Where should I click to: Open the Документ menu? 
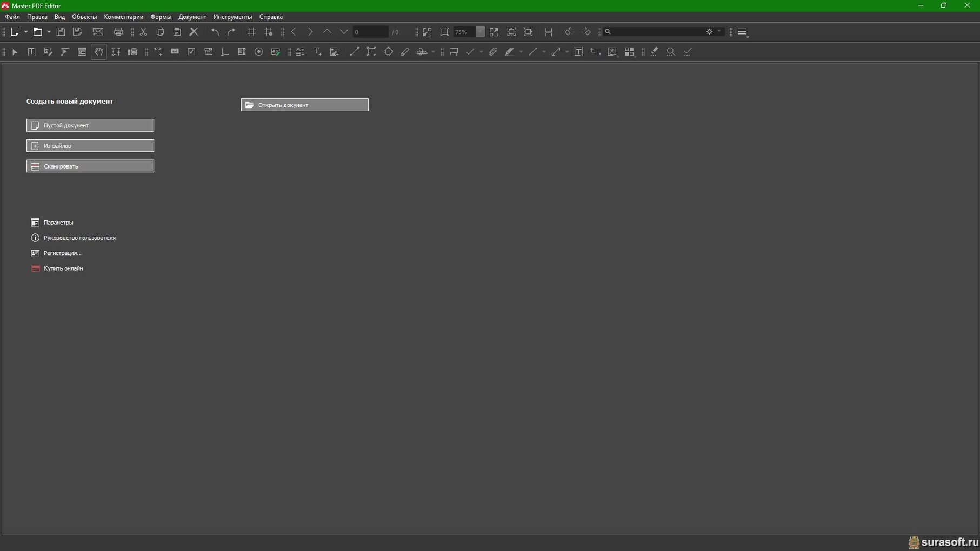[192, 17]
